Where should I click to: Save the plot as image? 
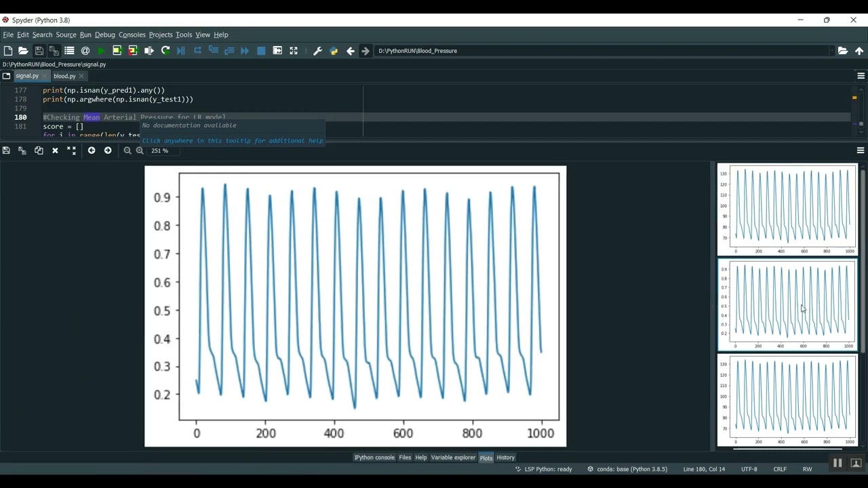point(6,150)
